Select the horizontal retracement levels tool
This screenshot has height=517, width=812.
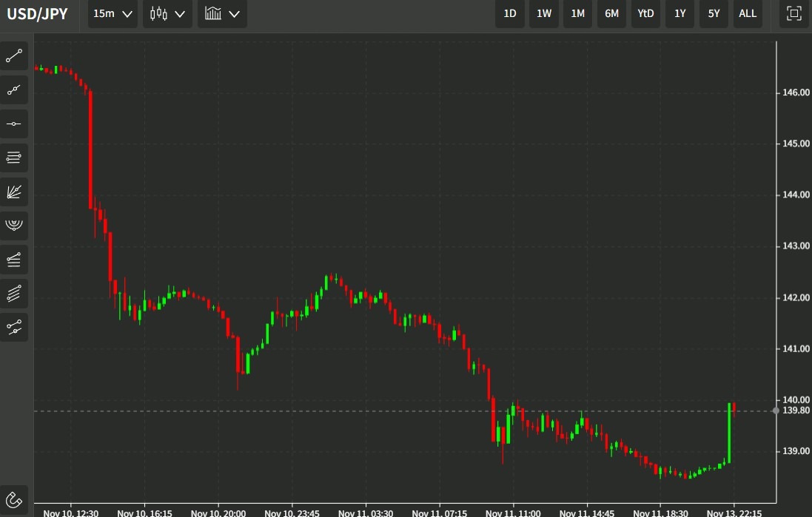tap(14, 158)
